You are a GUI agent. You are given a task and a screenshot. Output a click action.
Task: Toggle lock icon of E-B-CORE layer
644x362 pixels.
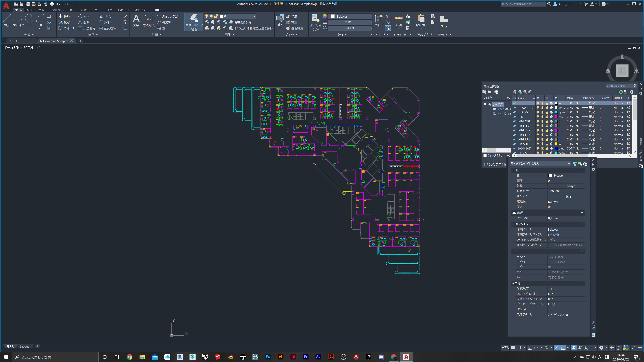547,121
